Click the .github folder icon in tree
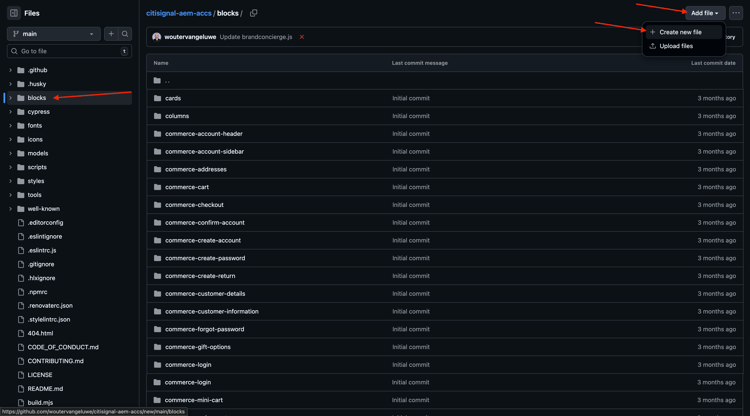This screenshot has width=750, height=416. [x=21, y=70]
